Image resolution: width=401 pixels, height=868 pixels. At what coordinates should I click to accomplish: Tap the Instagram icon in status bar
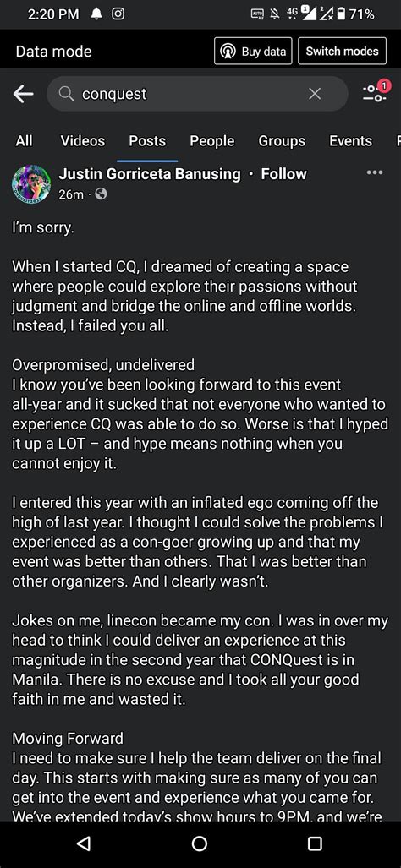[x=118, y=14]
